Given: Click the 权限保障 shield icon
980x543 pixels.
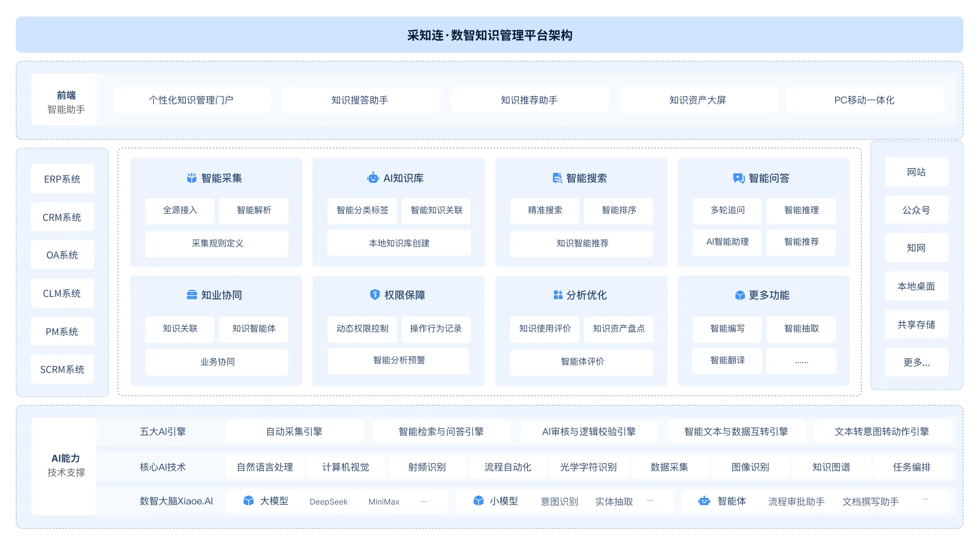Looking at the screenshot, I should [375, 294].
